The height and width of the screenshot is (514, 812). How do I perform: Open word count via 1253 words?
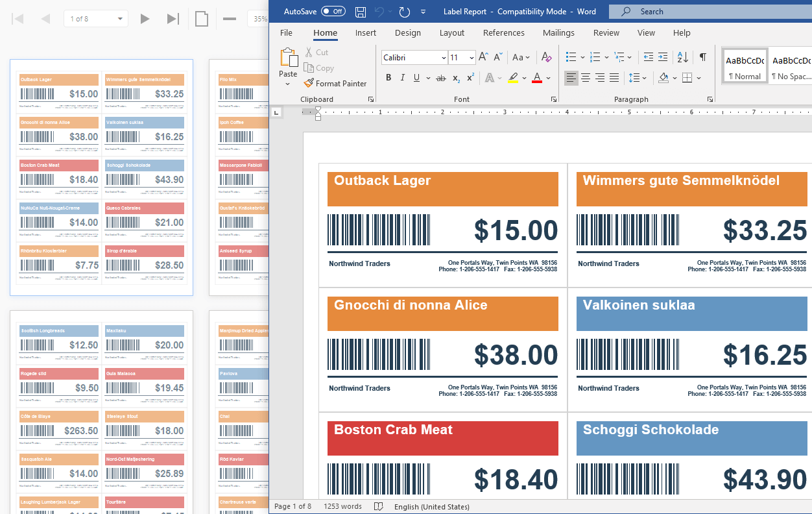click(342, 506)
